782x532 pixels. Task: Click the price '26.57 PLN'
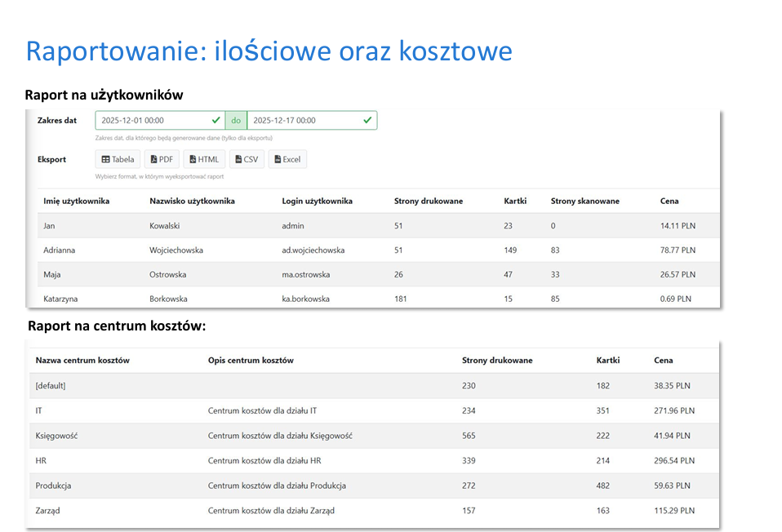pyautogui.click(x=678, y=275)
